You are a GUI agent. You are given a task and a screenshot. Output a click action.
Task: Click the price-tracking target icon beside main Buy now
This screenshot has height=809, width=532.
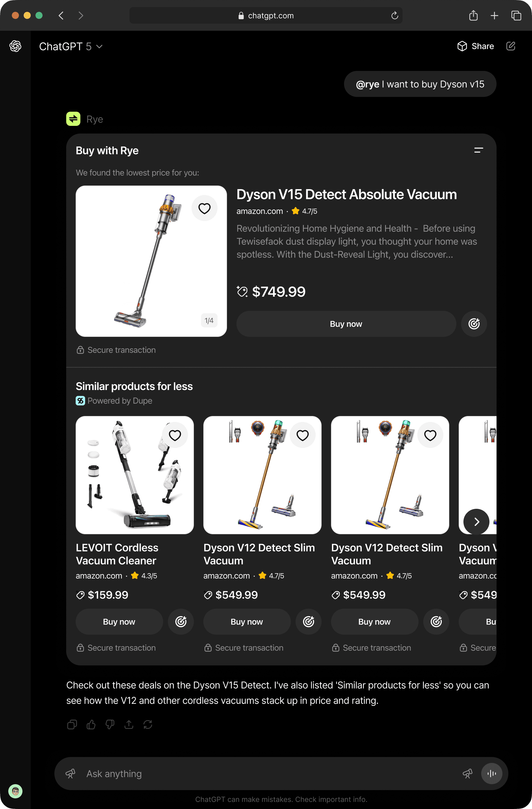click(474, 324)
